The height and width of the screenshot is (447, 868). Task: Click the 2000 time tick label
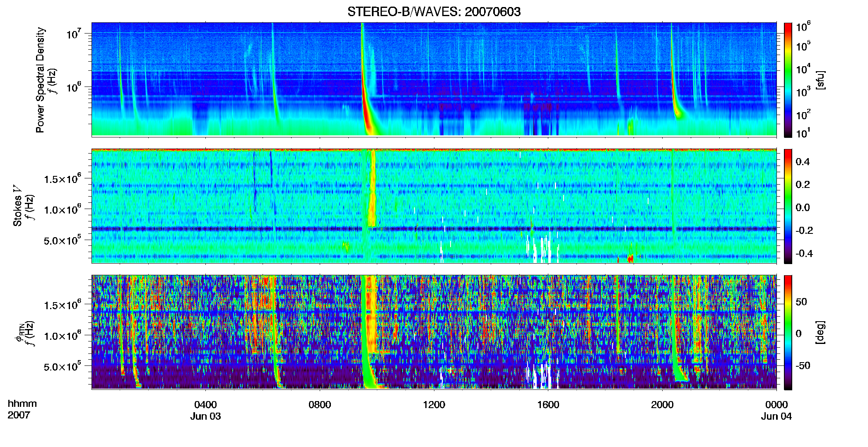pos(662,405)
